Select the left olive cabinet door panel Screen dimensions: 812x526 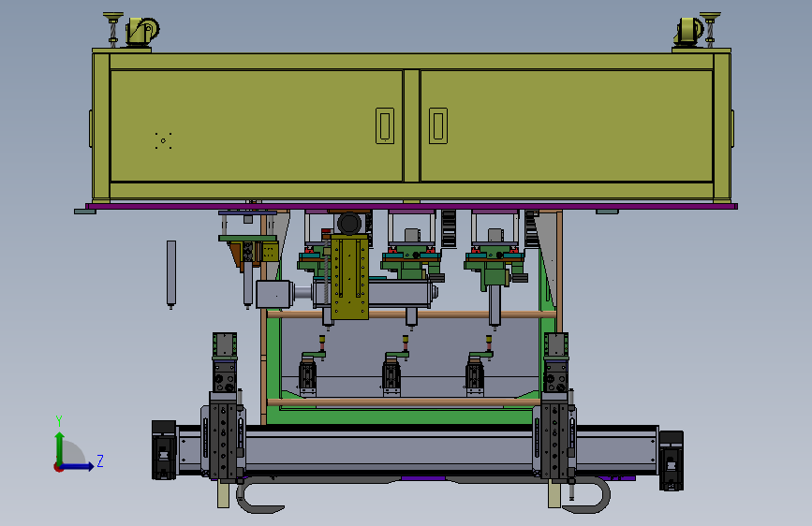coord(257,125)
